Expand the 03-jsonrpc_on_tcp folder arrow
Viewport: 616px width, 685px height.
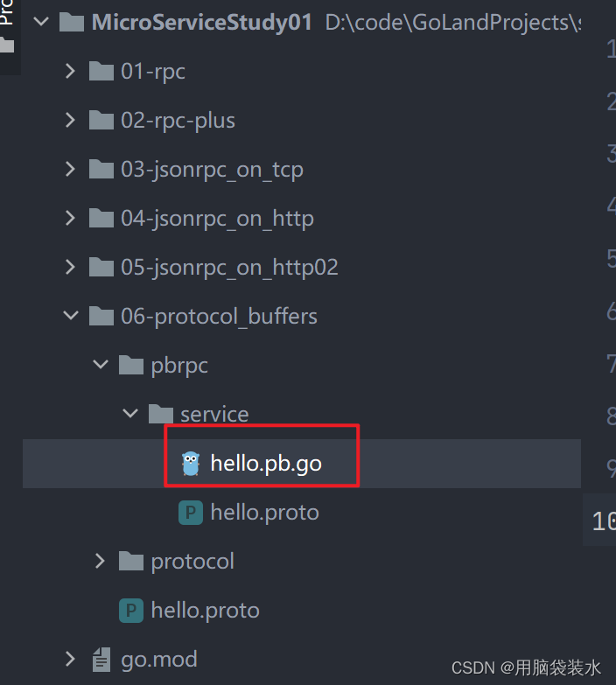70,169
